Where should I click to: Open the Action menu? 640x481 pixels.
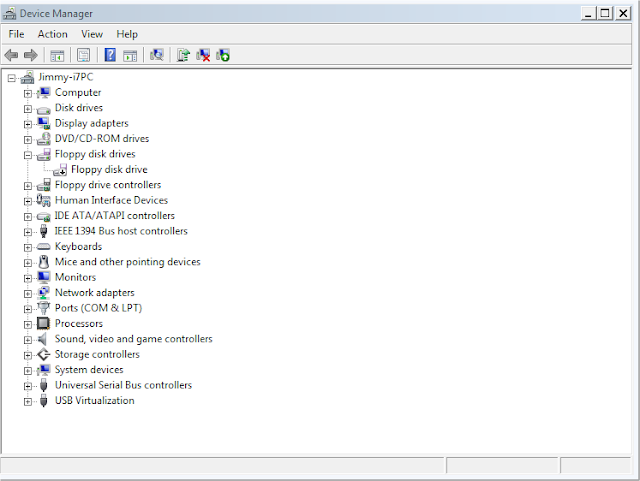pos(53,34)
